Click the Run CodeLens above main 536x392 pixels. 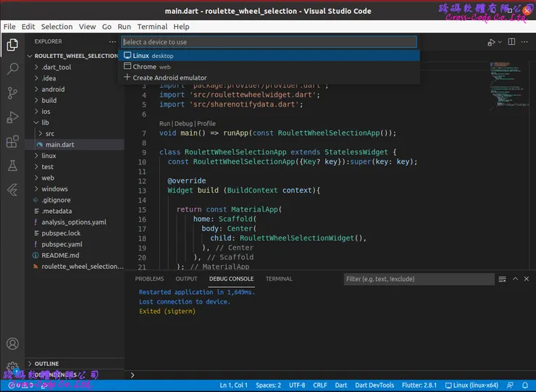click(164, 124)
